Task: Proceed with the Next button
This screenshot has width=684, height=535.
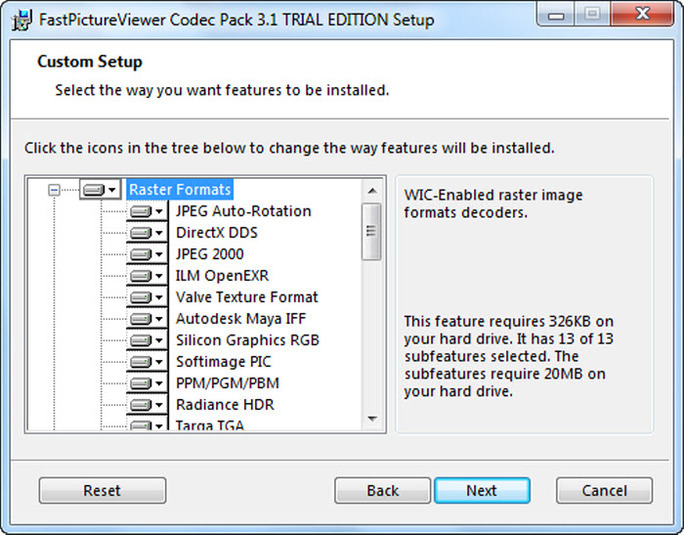Action: pyautogui.click(x=482, y=490)
